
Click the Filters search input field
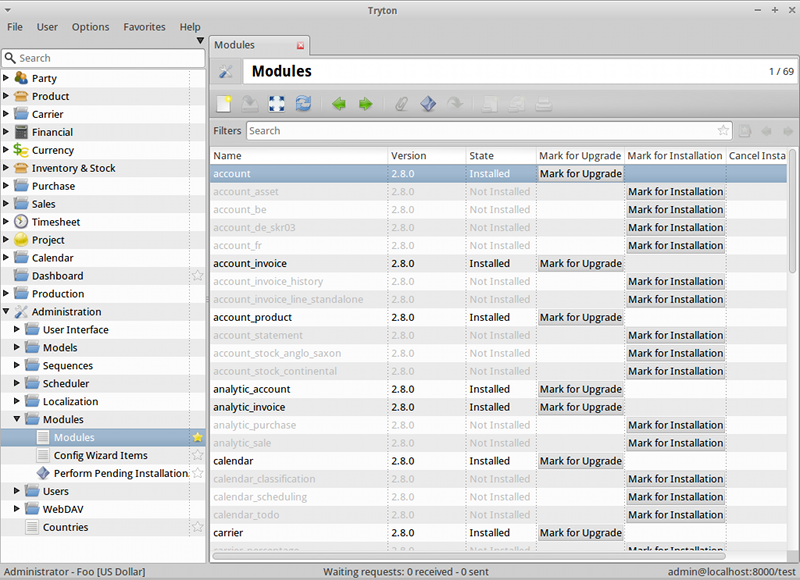pos(480,131)
